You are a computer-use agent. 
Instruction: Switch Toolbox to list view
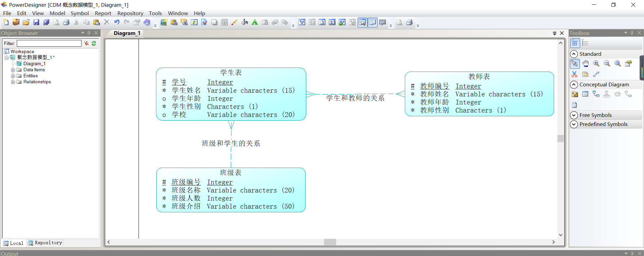coord(585,43)
